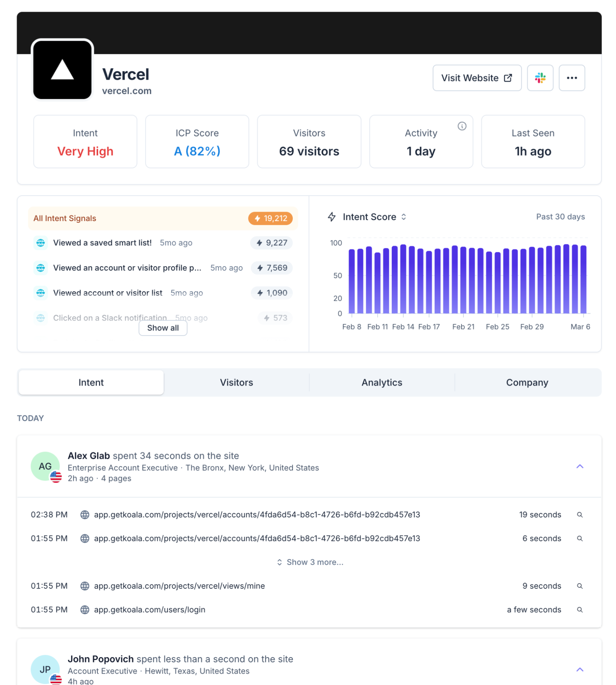
Task: Click the 1,090 lightning score badge
Action: click(x=271, y=293)
